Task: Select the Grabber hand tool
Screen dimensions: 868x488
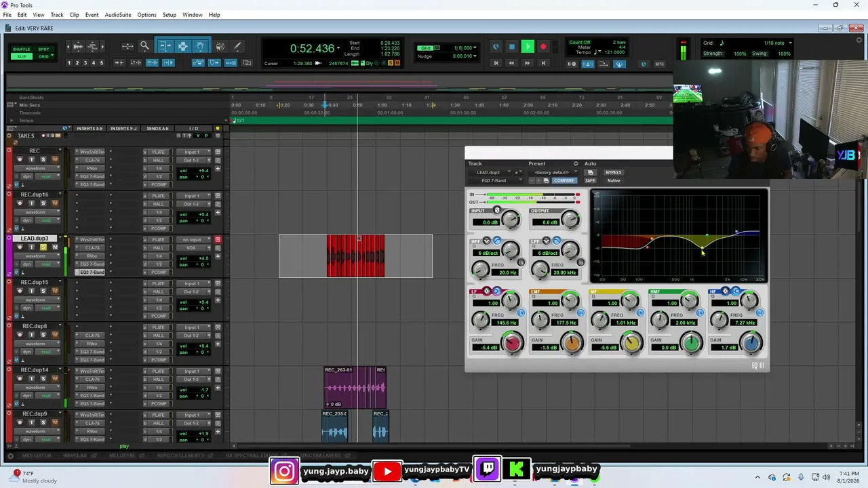Action: point(200,46)
